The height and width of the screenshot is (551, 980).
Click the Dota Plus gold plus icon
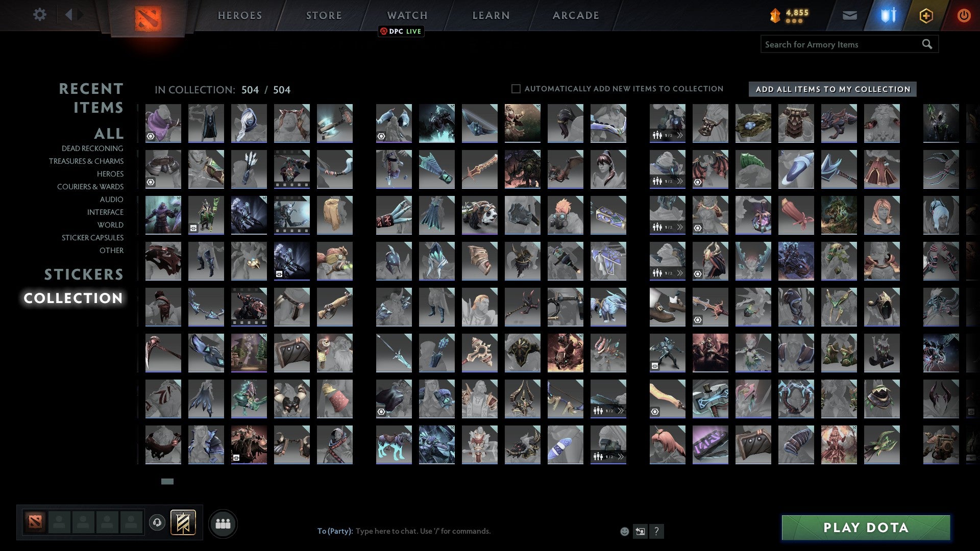pos(926,15)
